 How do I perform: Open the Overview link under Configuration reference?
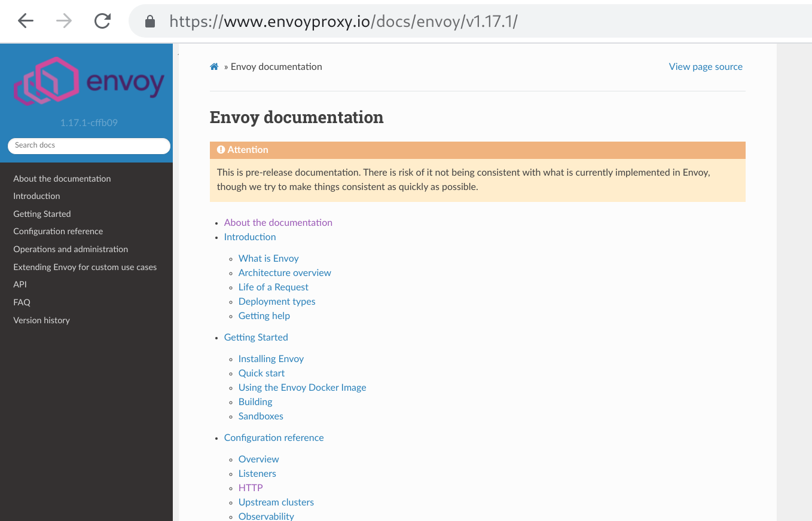pyautogui.click(x=259, y=459)
